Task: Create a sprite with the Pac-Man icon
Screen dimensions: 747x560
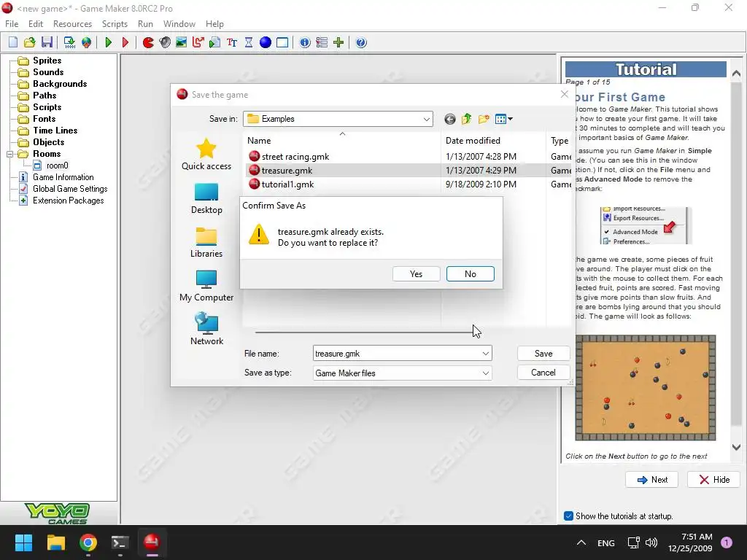Action: pyautogui.click(x=148, y=42)
